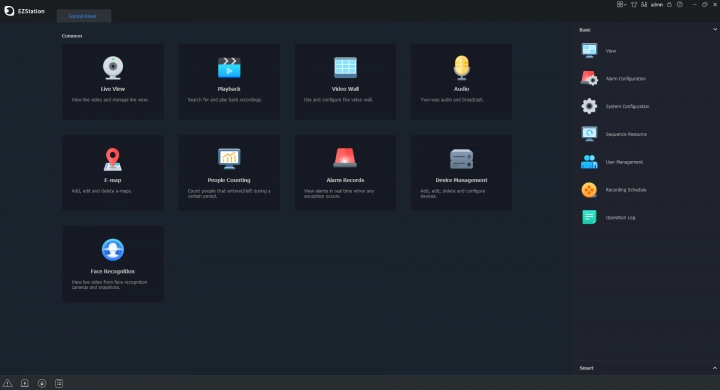Minimize the EZStation window
Screen dimensions: 720x390
click(694, 5)
